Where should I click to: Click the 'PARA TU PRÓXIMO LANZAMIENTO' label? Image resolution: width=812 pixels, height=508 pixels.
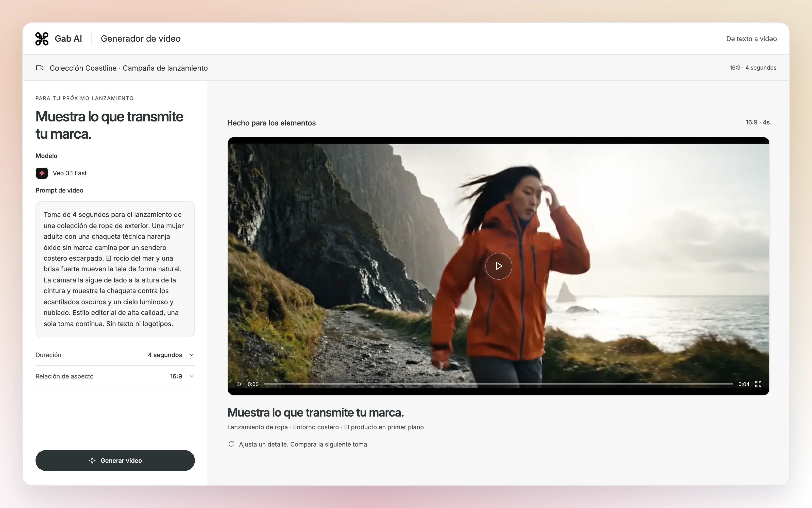pyautogui.click(x=84, y=98)
